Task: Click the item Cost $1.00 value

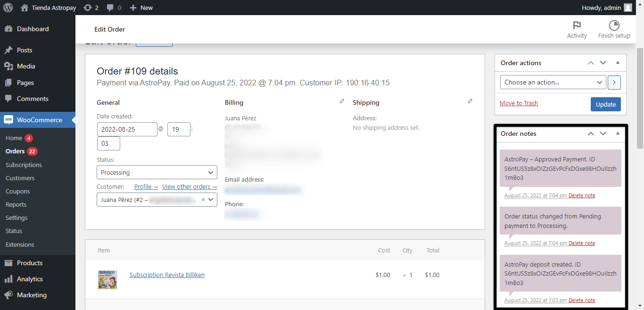Action: pos(383,275)
